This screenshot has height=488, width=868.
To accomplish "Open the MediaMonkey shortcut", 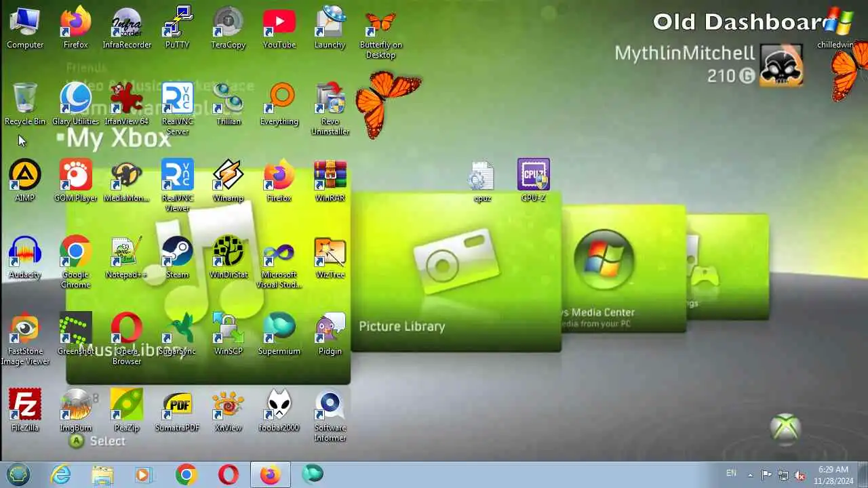I will [x=127, y=181].
